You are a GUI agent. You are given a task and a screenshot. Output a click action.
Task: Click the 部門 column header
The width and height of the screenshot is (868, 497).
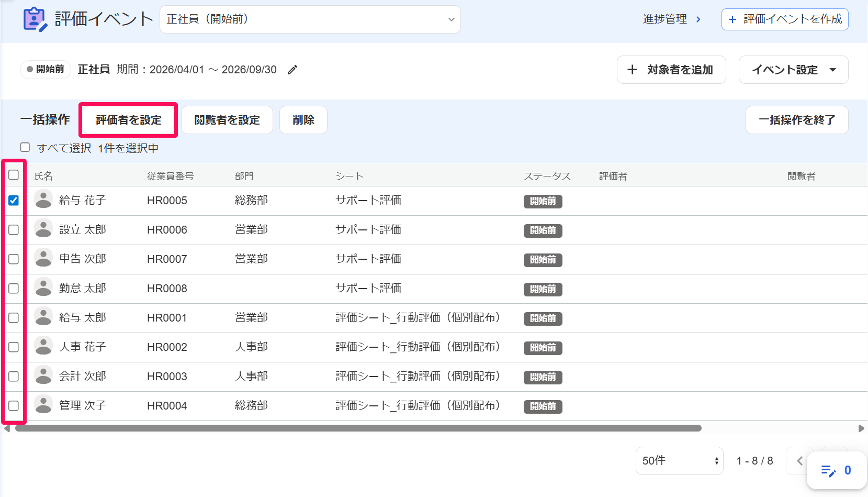pos(244,176)
